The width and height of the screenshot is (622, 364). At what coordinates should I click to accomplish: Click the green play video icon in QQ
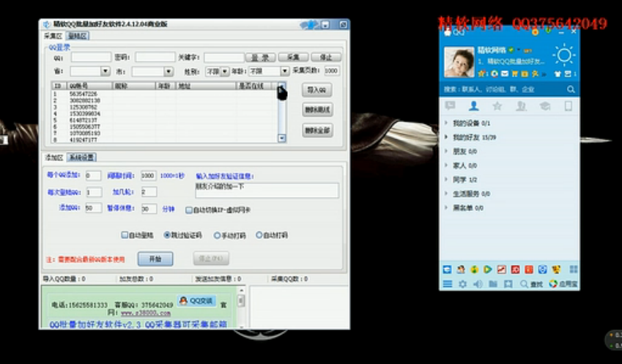[487, 270]
